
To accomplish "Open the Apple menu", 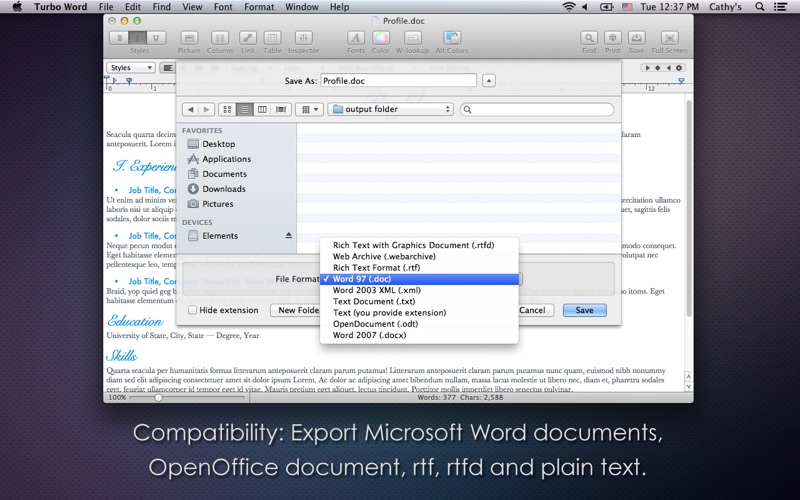I will point(17,7).
